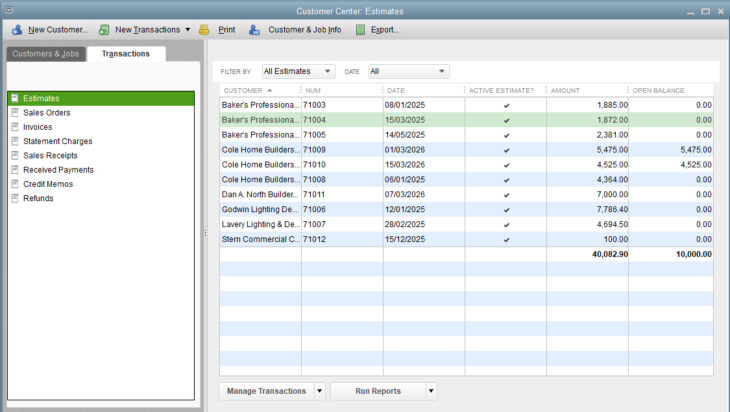Click the Customer & Job Info icon
Screen dimensions: 730x412
254,30
